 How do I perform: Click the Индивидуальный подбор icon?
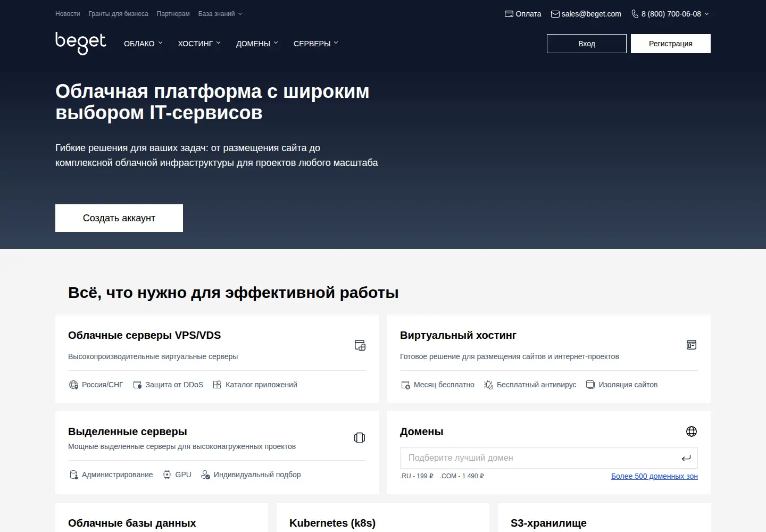[x=205, y=475]
